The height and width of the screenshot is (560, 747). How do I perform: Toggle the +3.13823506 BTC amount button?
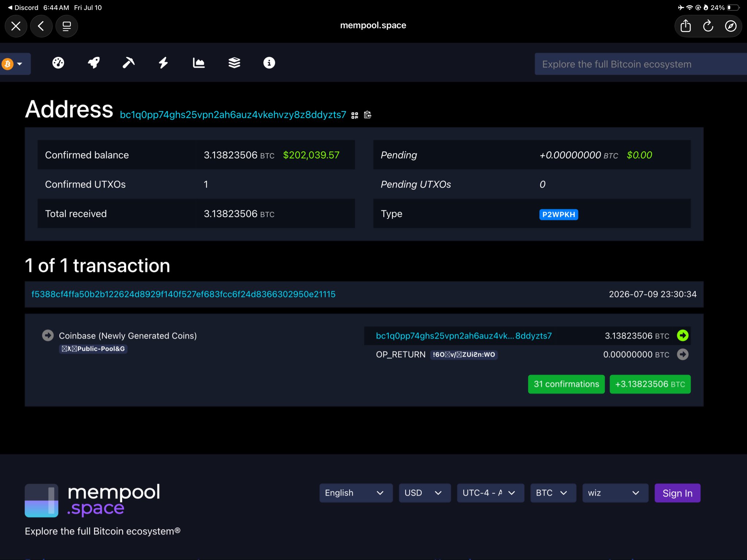pos(650,384)
